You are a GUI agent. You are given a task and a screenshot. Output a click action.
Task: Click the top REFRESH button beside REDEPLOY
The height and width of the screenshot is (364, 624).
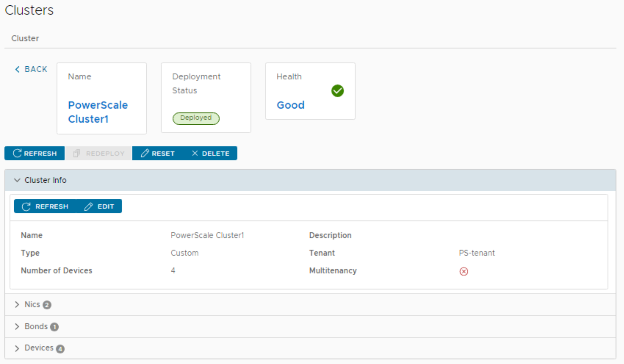(x=35, y=153)
